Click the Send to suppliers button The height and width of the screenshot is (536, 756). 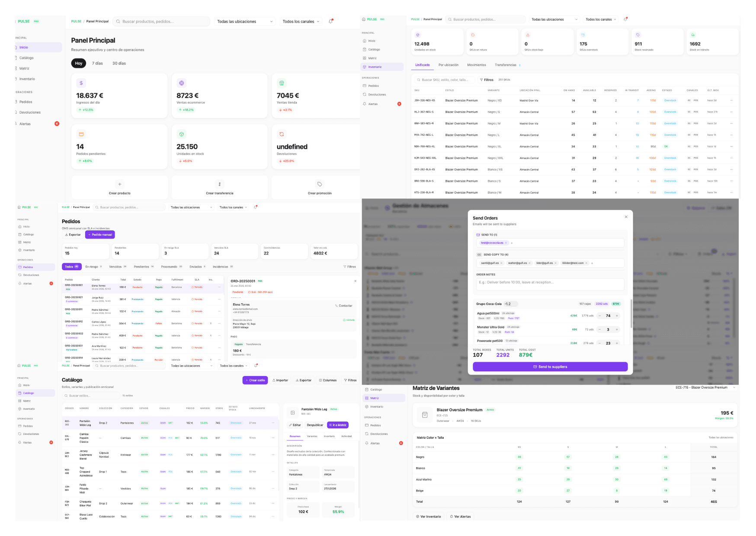[550, 367]
